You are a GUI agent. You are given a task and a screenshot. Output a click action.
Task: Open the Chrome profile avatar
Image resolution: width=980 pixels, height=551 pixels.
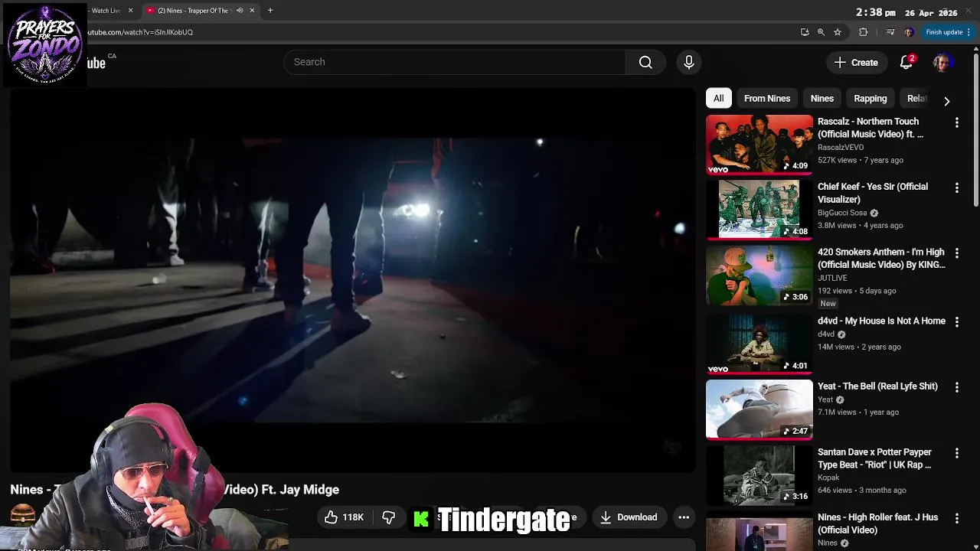(908, 32)
